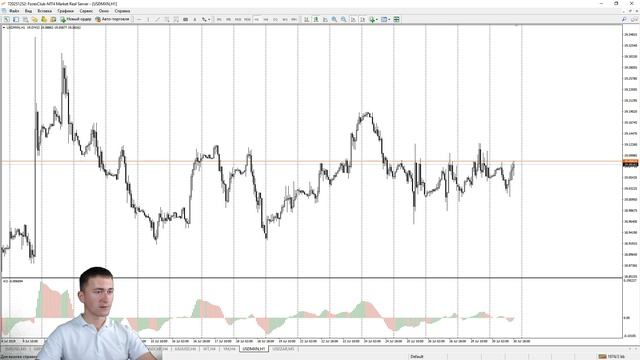The width and height of the screenshot is (640, 360).
Task: Switch timeframe to H1
Action: 257,19
